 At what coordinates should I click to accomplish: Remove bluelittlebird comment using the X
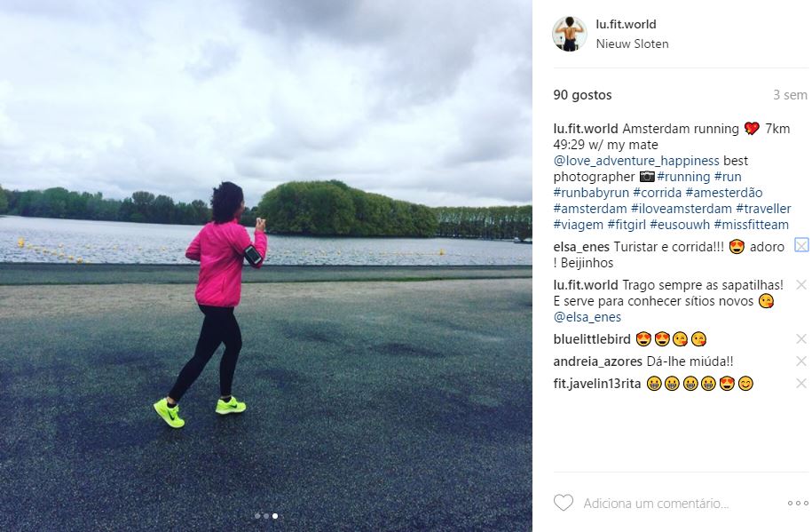pos(801,339)
